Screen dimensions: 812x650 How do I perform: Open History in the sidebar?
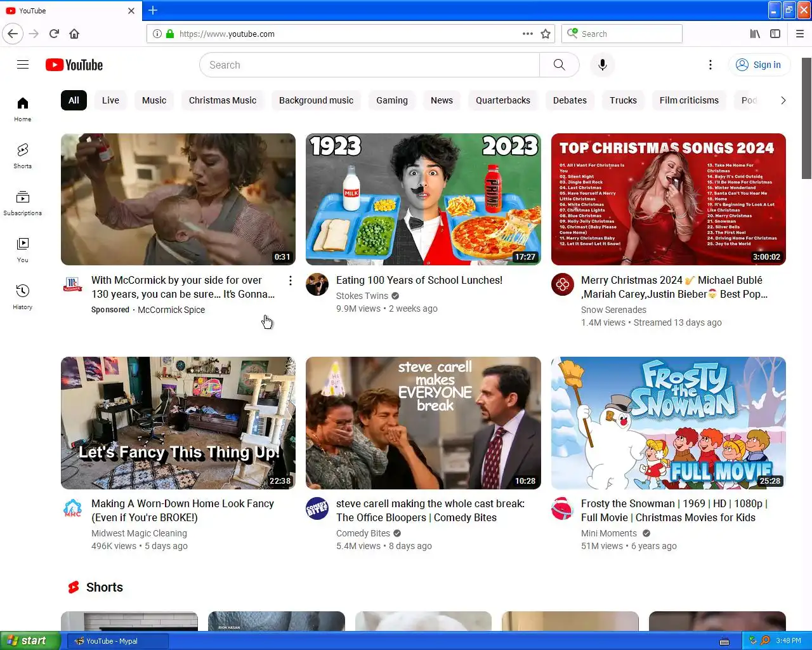[x=23, y=297]
